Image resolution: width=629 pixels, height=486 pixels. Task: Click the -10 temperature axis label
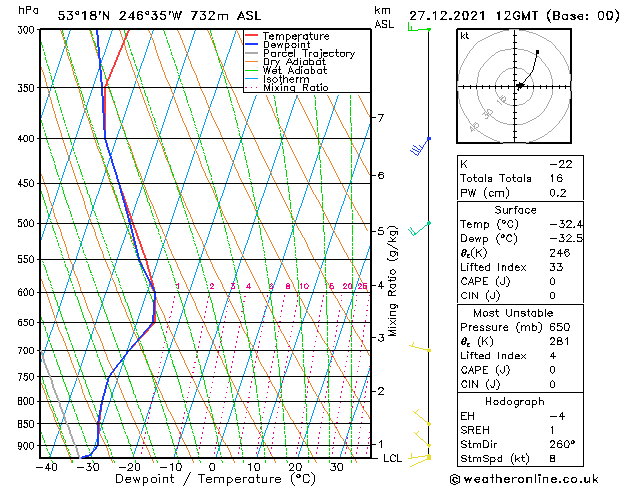171,467
